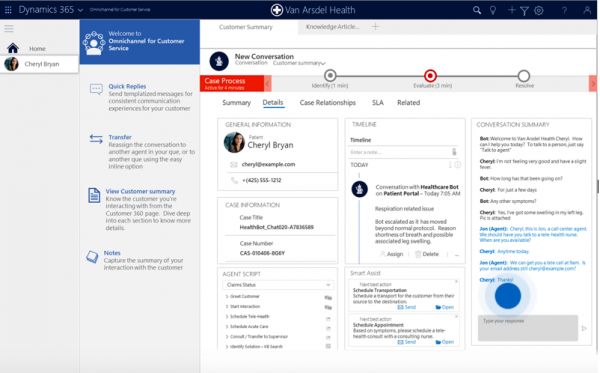
Task: Toggle the hamburger navigation menu
Action: coord(9,29)
